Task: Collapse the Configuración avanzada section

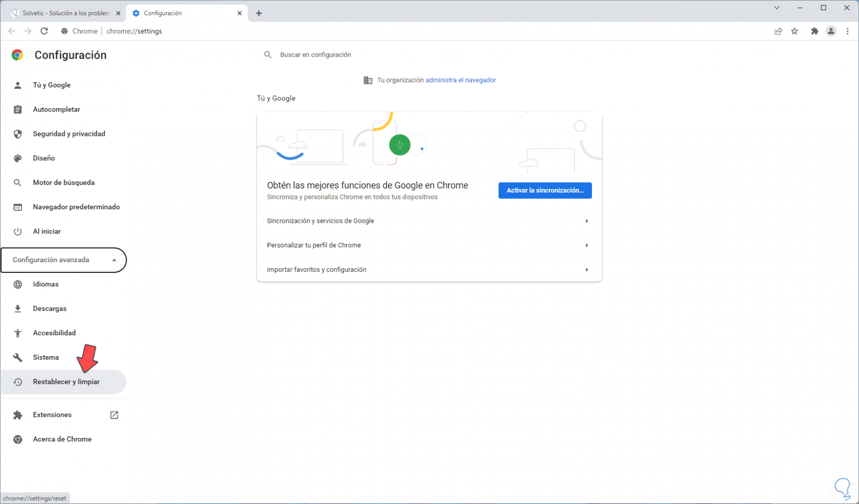Action: (x=64, y=260)
